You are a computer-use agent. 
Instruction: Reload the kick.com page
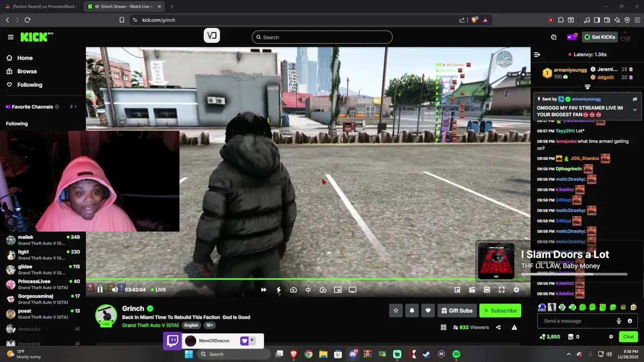point(27,20)
